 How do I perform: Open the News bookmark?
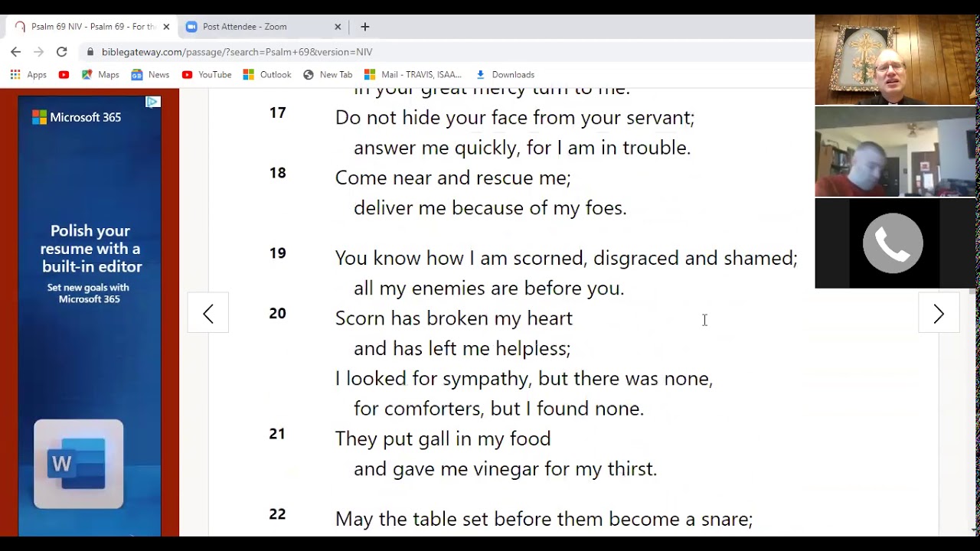pyautogui.click(x=150, y=75)
